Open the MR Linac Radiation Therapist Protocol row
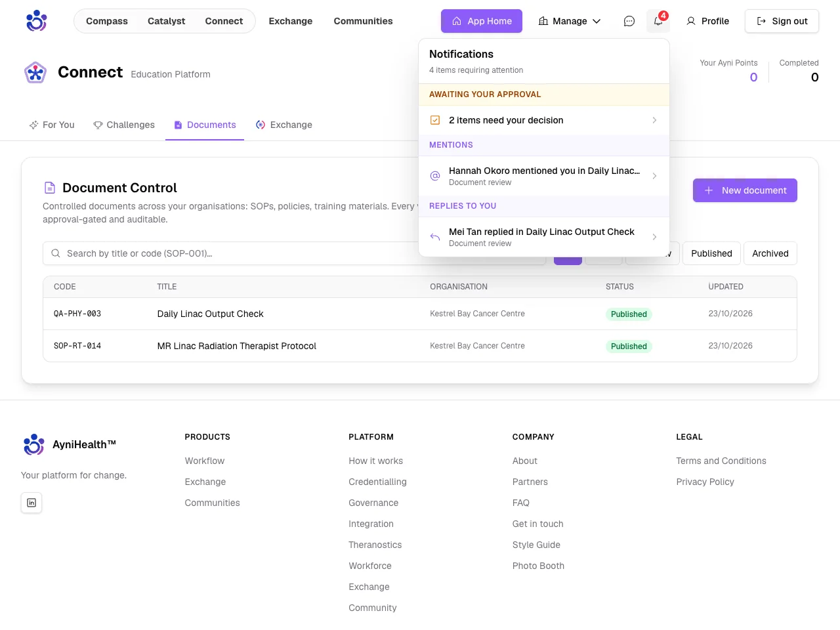 420,346
